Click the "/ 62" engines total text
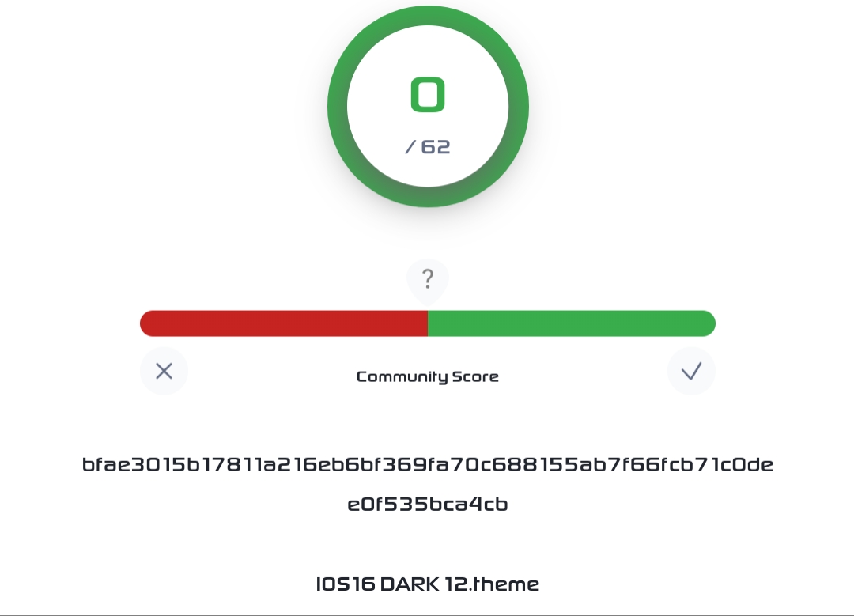The width and height of the screenshot is (854, 616). pos(428,147)
